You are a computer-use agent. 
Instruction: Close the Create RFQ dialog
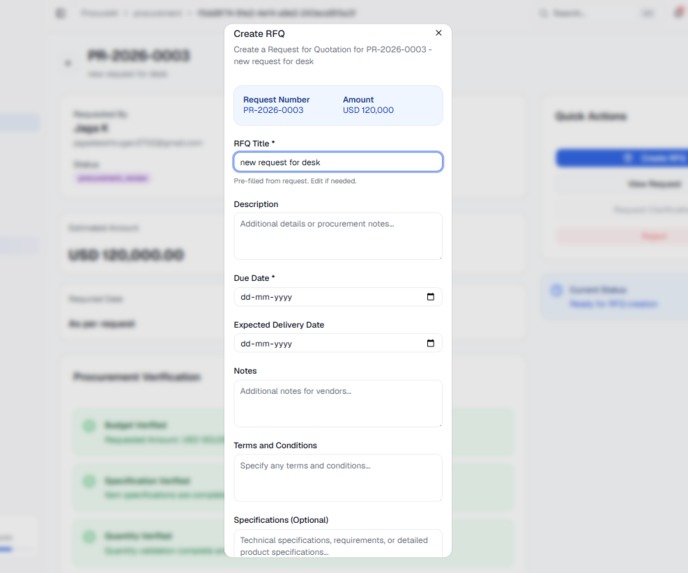tap(438, 33)
